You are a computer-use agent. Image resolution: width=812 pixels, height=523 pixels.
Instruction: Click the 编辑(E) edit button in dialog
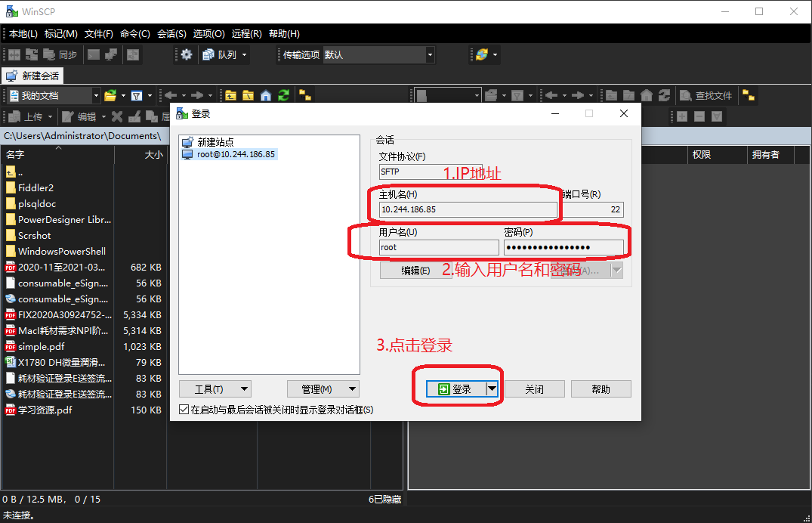pyautogui.click(x=415, y=270)
